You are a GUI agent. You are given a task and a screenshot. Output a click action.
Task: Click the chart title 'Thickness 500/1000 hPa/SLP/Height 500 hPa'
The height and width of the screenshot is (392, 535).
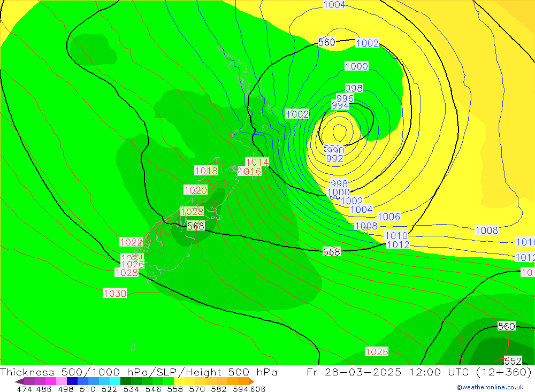tap(139, 372)
